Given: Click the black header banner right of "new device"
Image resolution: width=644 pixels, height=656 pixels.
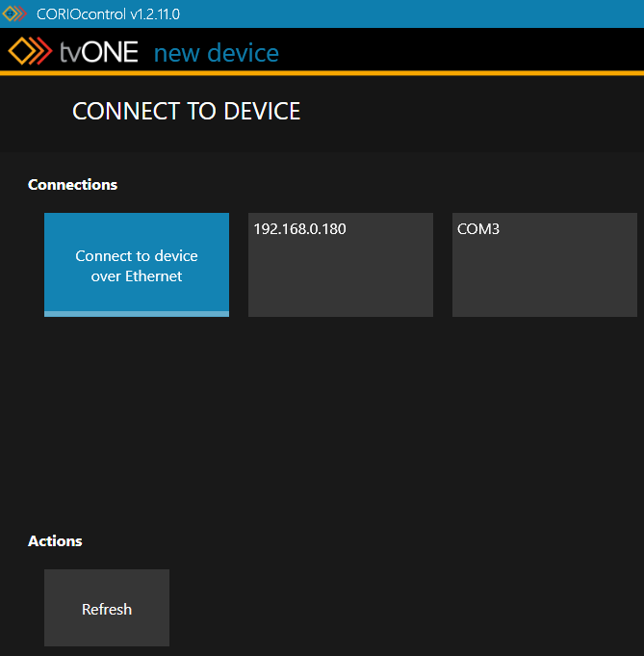Looking at the screenshot, I should tap(462, 50).
